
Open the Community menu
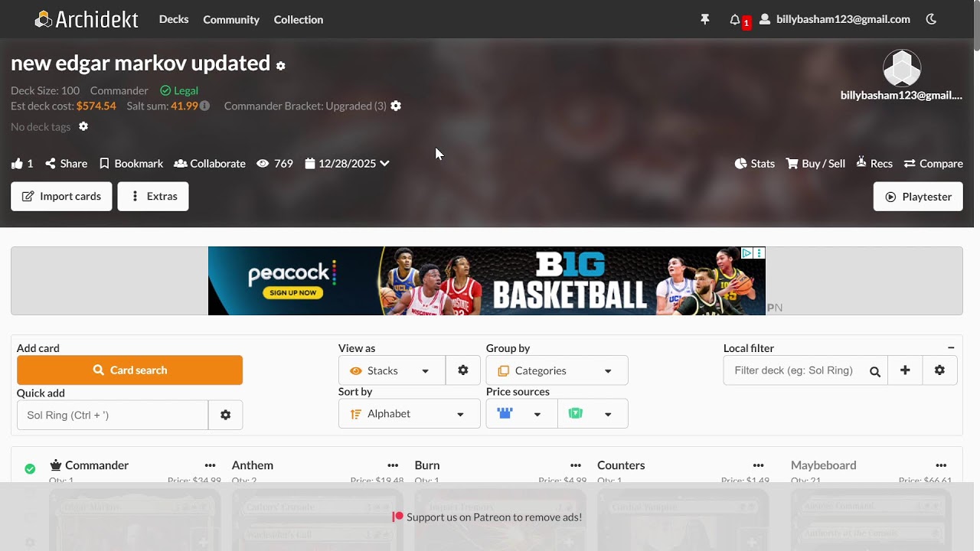click(231, 19)
